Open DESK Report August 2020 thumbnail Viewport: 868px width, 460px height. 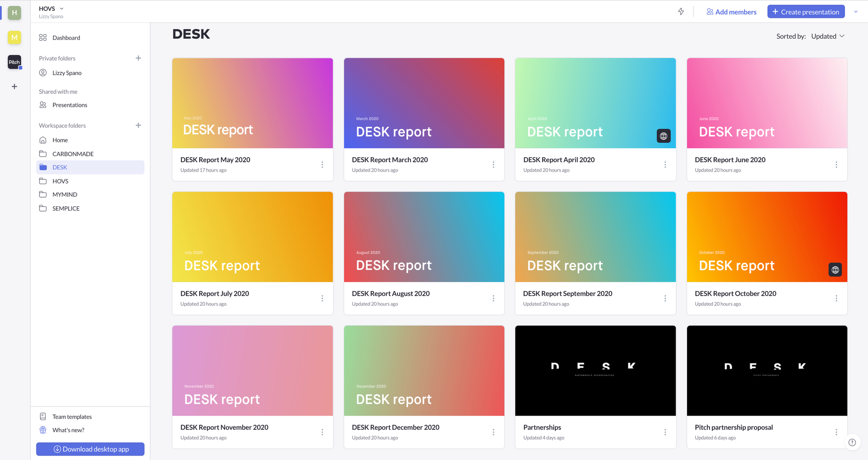pyautogui.click(x=424, y=237)
